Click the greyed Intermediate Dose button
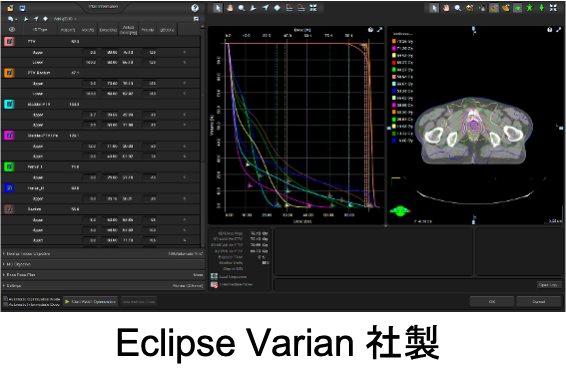The height and width of the screenshot is (389, 566). tap(139, 301)
